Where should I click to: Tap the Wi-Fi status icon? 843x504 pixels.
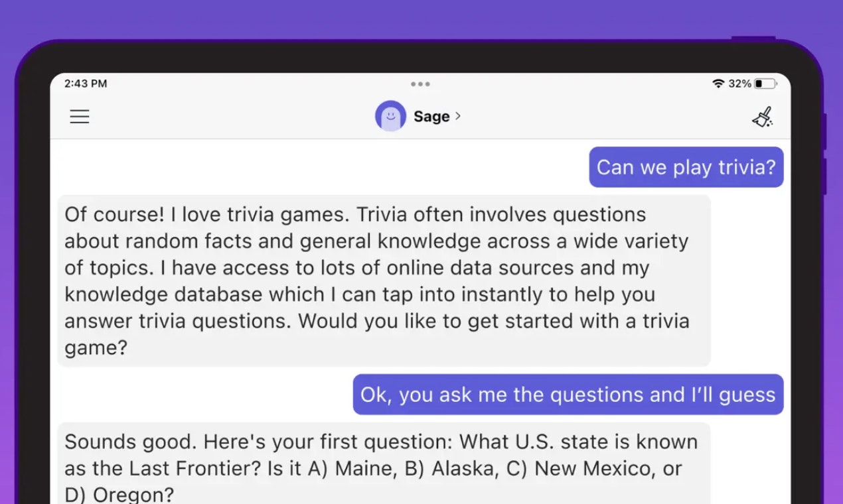[718, 84]
